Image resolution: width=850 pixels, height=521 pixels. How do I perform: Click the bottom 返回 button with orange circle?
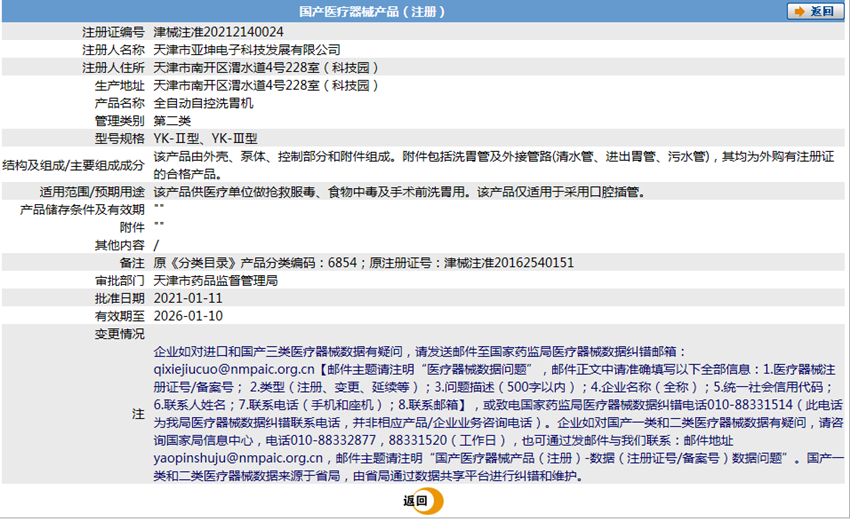(x=423, y=501)
